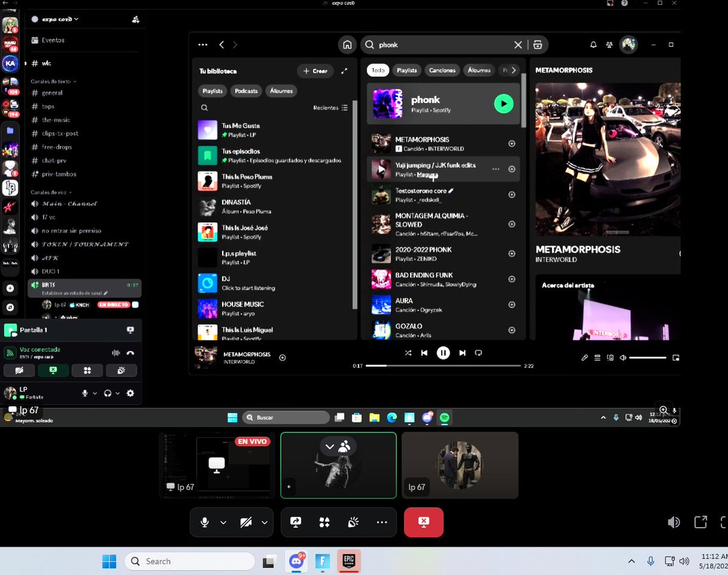Open activities button in voice panel
This screenshot has height=575, width=728.
[x=87, y=370]
